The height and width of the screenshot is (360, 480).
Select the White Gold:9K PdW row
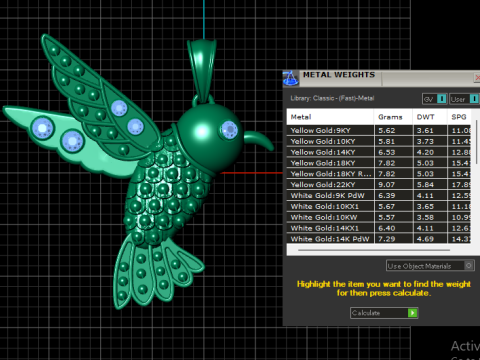pos(379,195)
